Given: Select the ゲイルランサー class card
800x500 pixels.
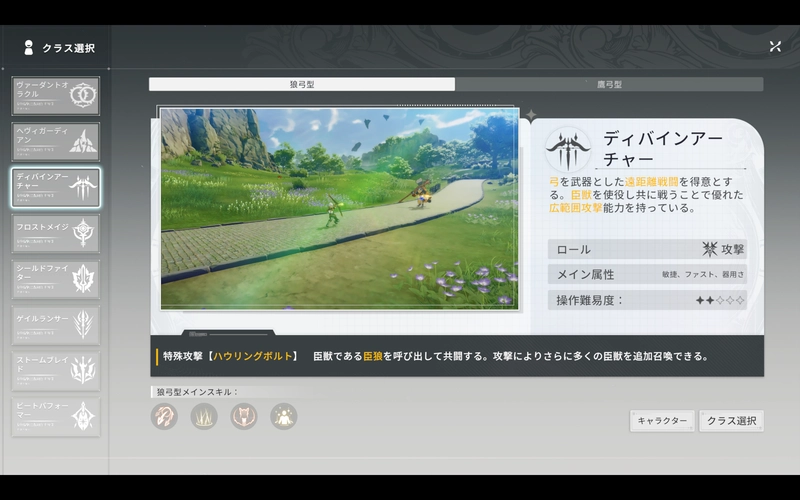Looking at the screenshot, I should 56,325.
